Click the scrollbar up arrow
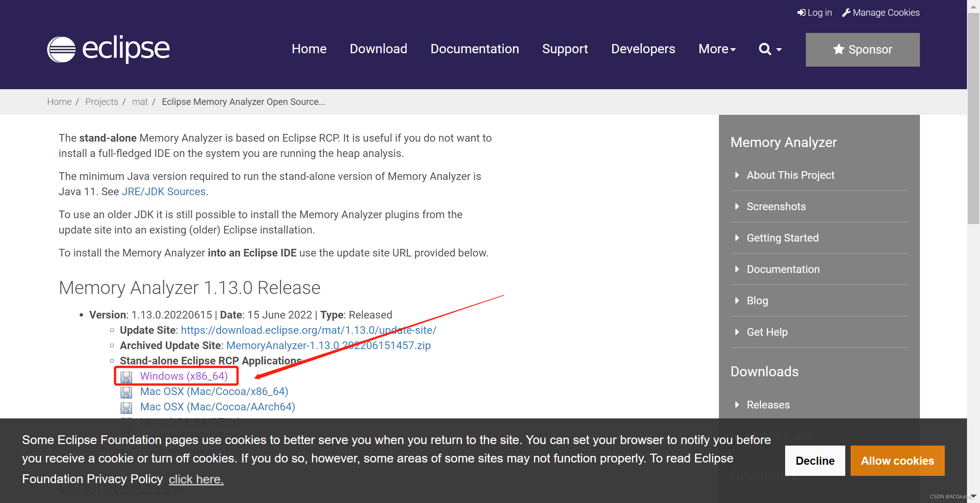 [973, 6]
